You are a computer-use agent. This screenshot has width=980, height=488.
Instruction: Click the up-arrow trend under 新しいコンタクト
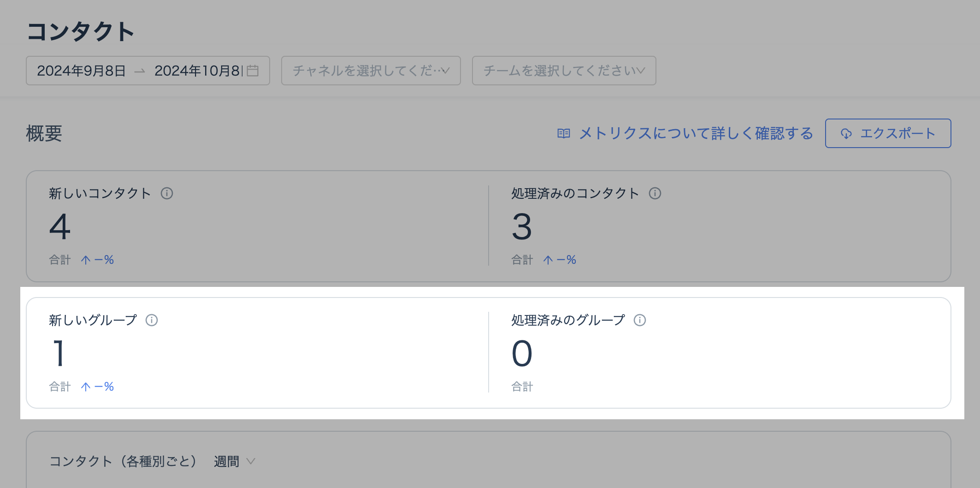[x=86, y=260]
